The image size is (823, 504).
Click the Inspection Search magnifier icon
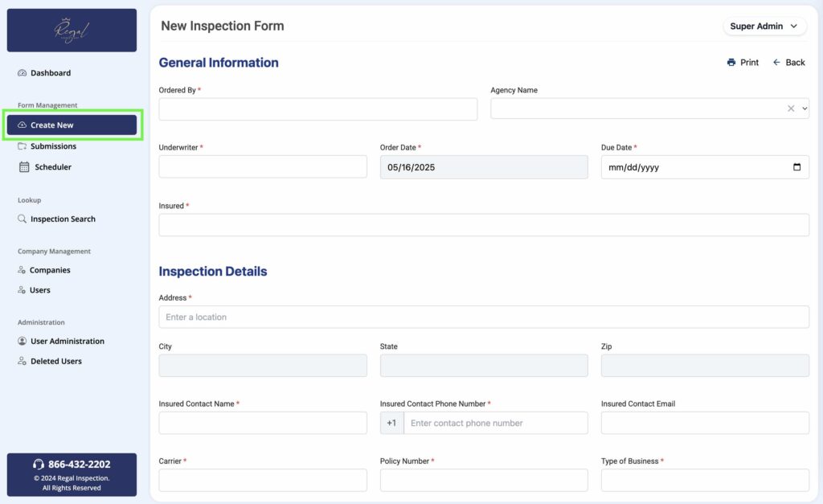tap(22, 219)
